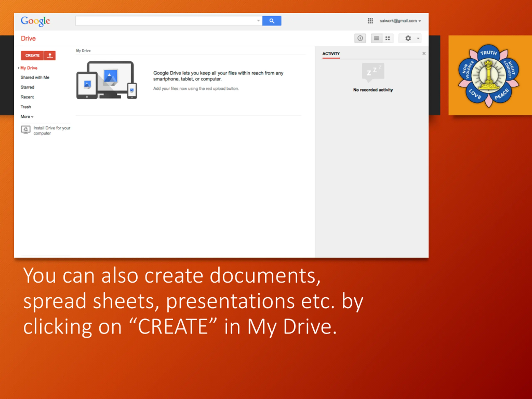
Task: Close the Activity panel
Action: [424, 53]
